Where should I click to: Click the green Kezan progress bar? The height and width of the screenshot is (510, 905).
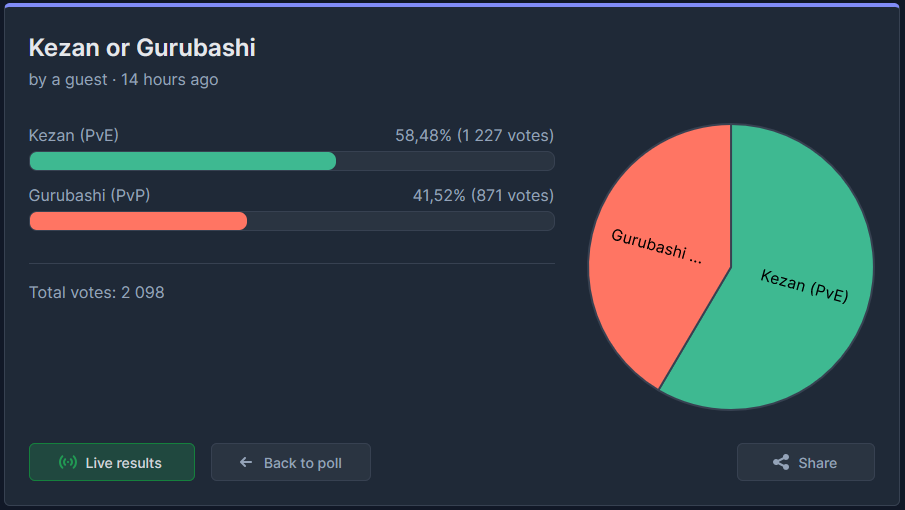coord(182,161)
